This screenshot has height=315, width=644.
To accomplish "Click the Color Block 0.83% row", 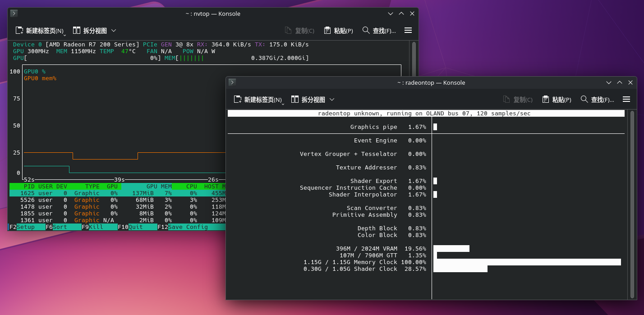I will 392,235.
